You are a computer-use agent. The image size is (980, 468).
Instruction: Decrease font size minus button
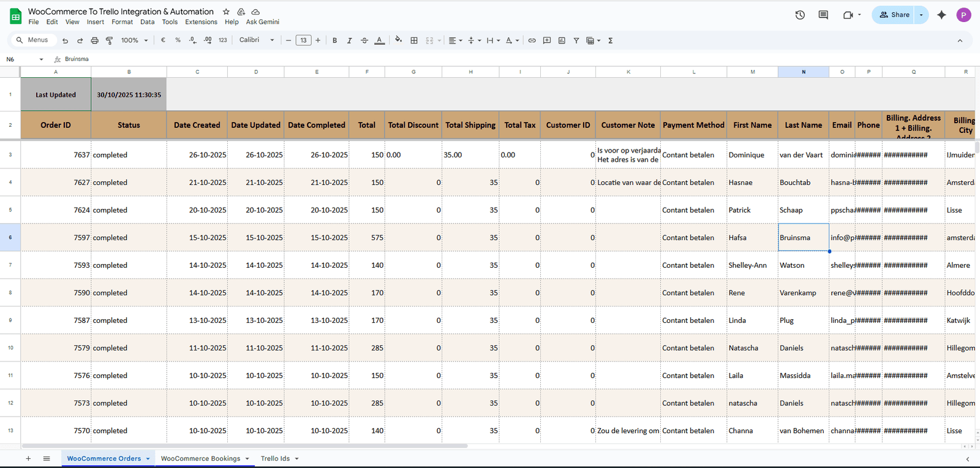[x=288, y=40]
